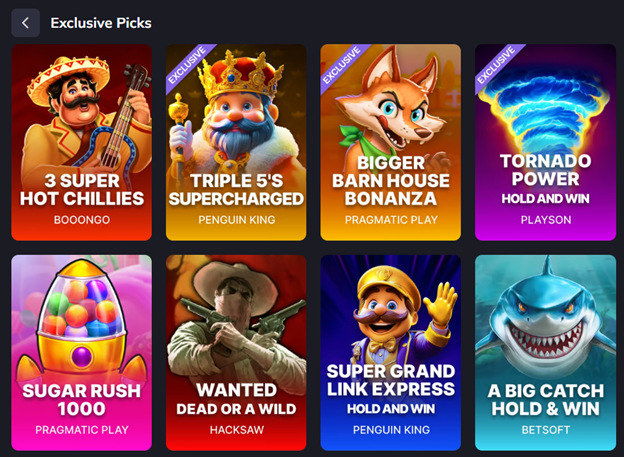This screenshot has width=624, height=457.
Task: Open Super Grand Link Express tile
Action: pyautogui.click(x=390, y=353)
